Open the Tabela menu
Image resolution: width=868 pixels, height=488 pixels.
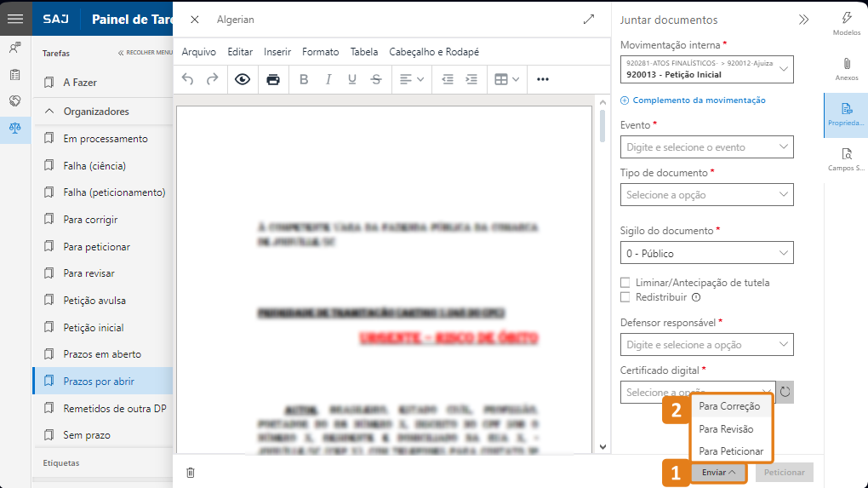[364, 51]
